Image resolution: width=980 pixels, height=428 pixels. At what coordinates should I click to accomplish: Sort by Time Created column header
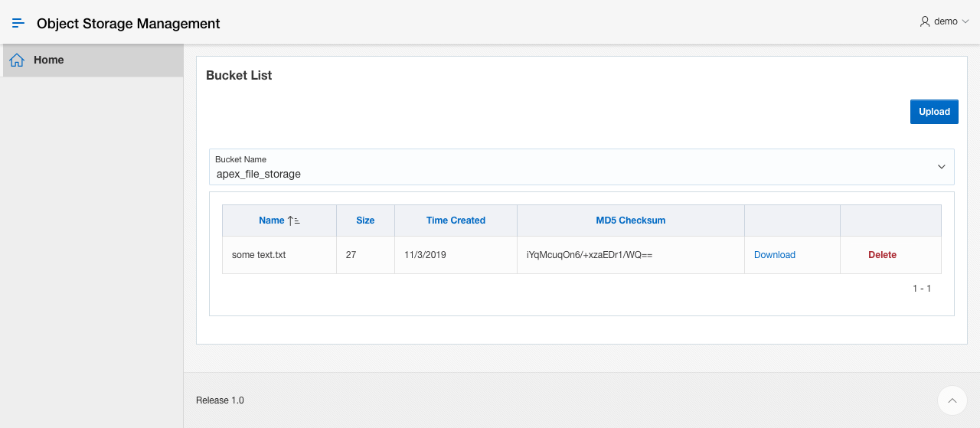click(x=456, y=221)
